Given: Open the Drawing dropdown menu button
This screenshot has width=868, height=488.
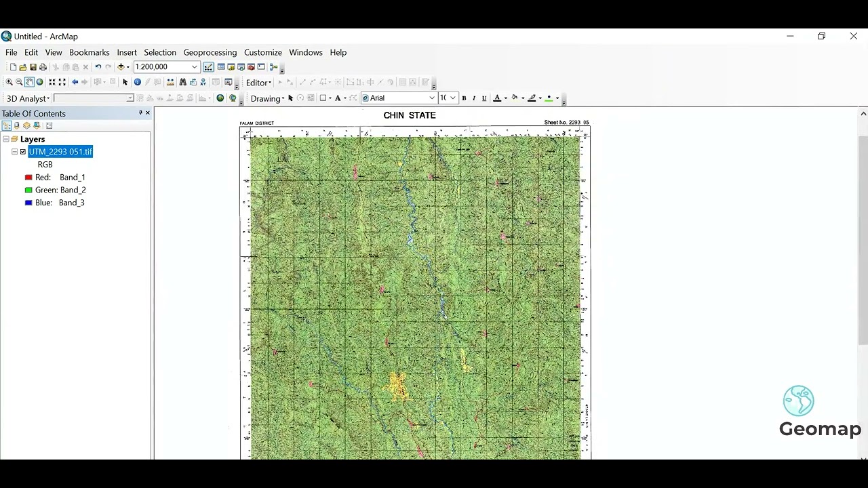Looking at the screenshot, I should (x=267, y=98).
